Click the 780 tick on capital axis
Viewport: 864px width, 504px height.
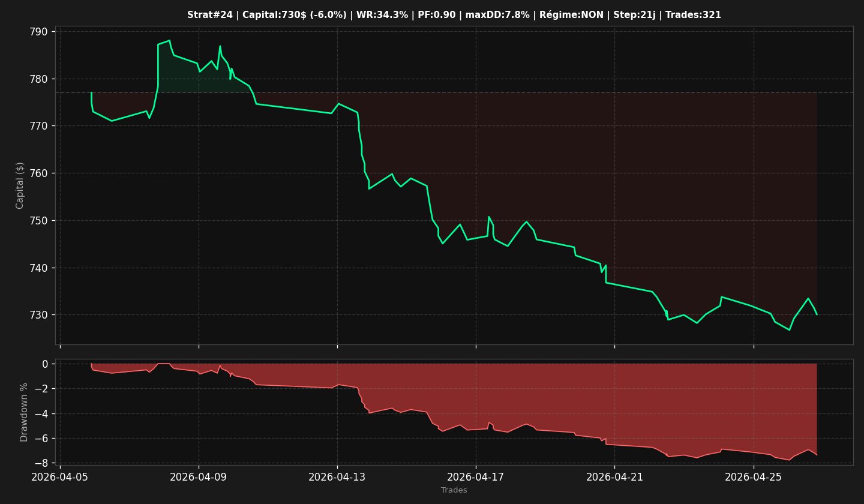tap(40, 79)
